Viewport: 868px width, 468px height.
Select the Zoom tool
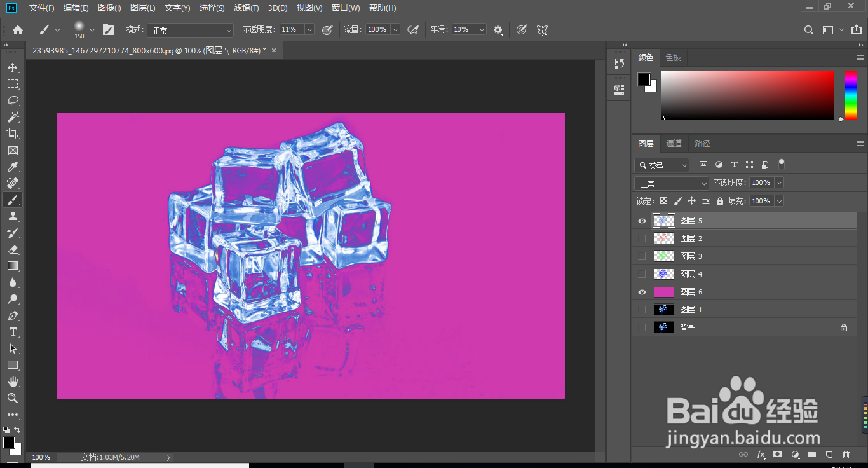tap(13, 398)
